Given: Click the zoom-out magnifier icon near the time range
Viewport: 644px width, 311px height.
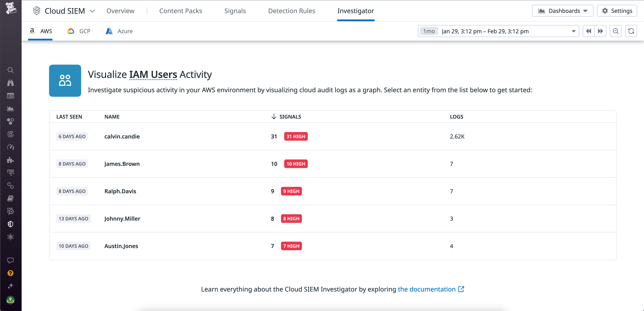Looking at the screenshot, I should click(x=616, y=31).
